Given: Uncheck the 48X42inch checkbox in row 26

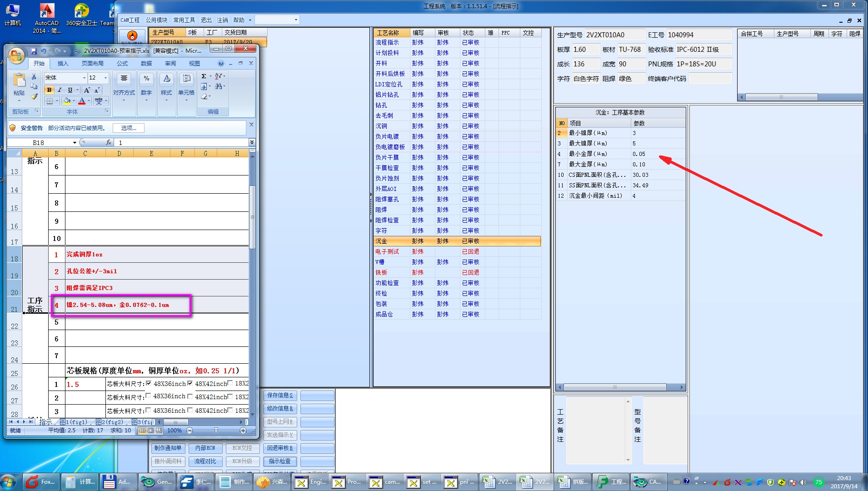Looking at the screenshot, I should (190, 383).
